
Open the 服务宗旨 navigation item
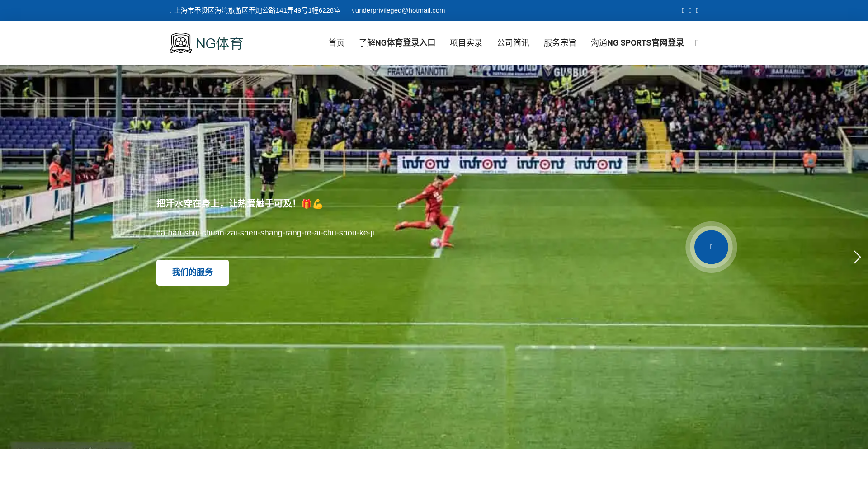coord(560,43)
